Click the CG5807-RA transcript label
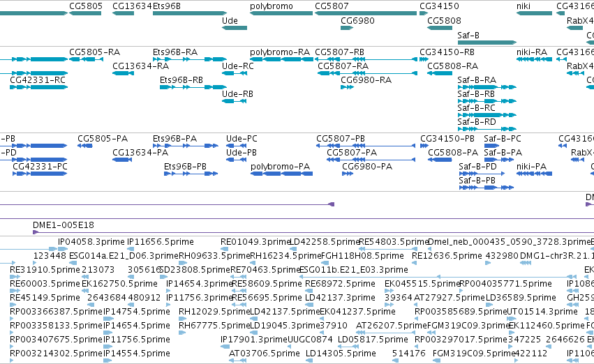 [343, 66]
